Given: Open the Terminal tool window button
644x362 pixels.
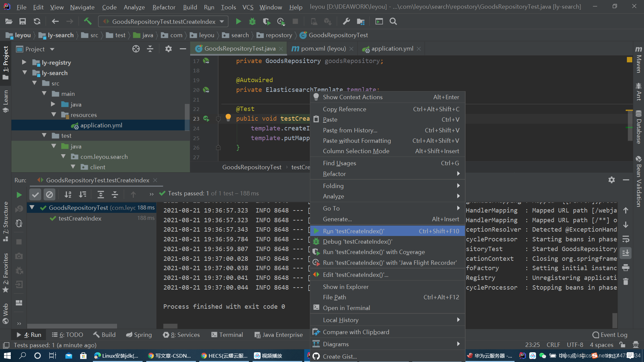Looking at the screenshot, I should (x=227, y=335).
